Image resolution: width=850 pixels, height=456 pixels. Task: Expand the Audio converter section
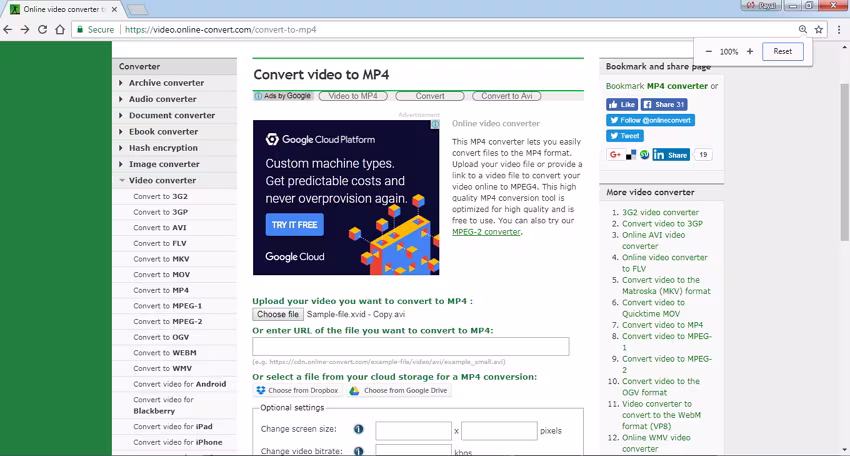(162, 99)
